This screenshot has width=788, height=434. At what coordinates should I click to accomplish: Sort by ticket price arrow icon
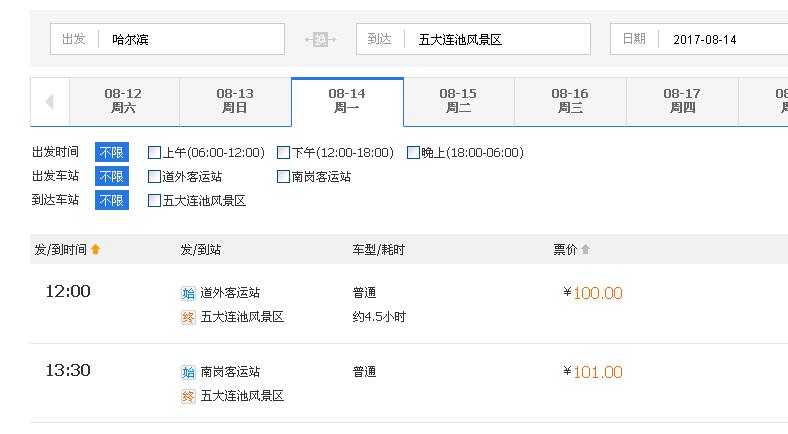coord(586,249)
